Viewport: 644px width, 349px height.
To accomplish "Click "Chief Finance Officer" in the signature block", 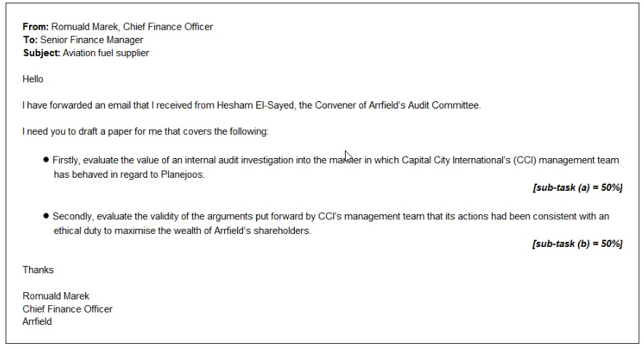I will (x=67, y=309).
